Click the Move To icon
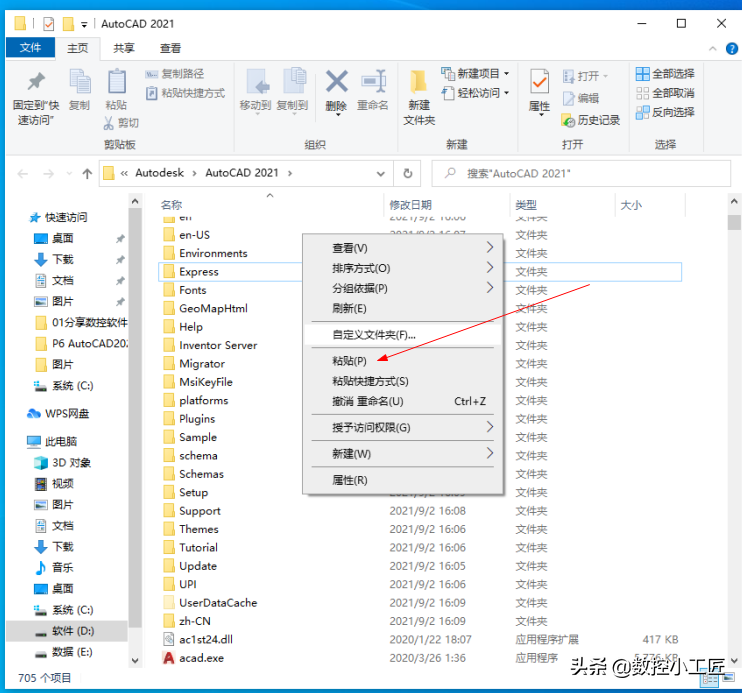This screenshot has height=693, width=742. [258, 81]
